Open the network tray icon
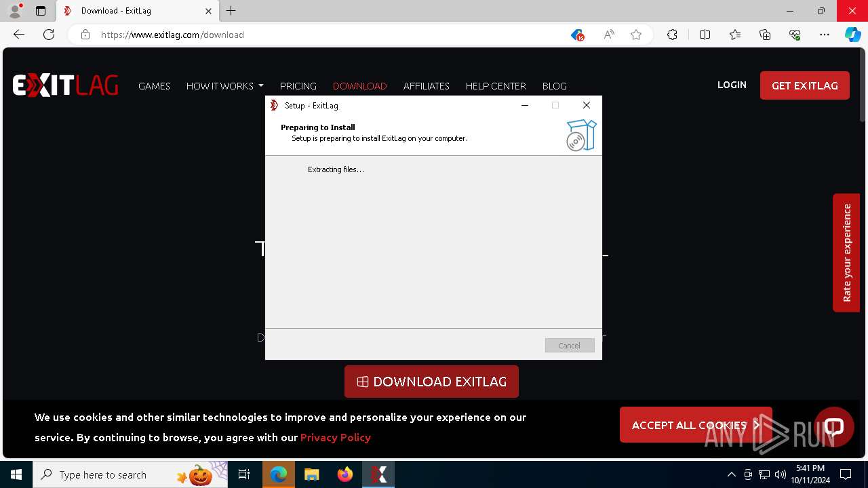 [x=764, y=474]
